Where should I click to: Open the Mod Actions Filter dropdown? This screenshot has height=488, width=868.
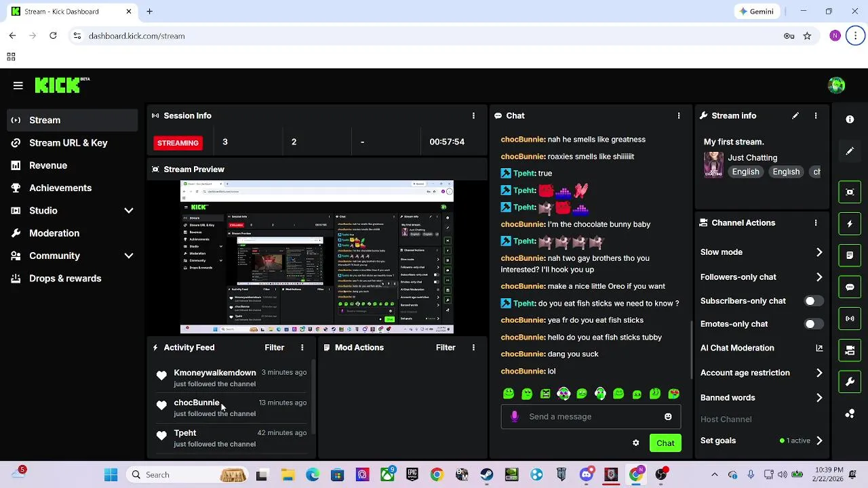point(446,348)
